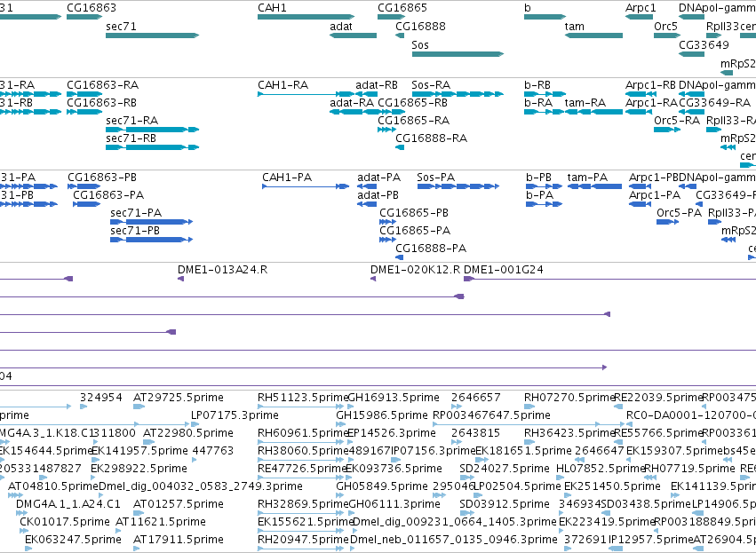This screenshot has height=553, width=756.
Task: Open the CG16865-PB protein label
Action: 414,213
